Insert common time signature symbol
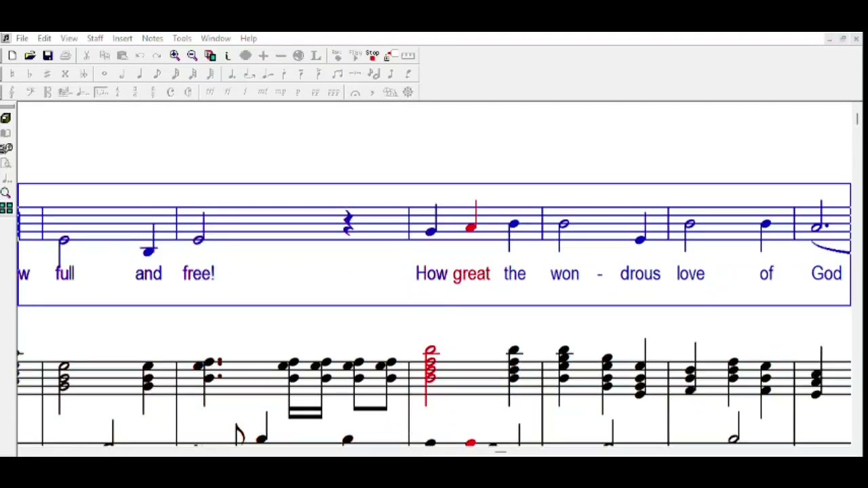The image size is (868, 488). point(170,92)
